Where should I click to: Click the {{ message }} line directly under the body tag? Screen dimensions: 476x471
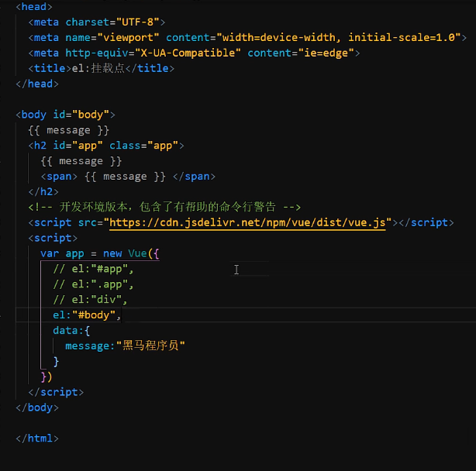[68, 130]
